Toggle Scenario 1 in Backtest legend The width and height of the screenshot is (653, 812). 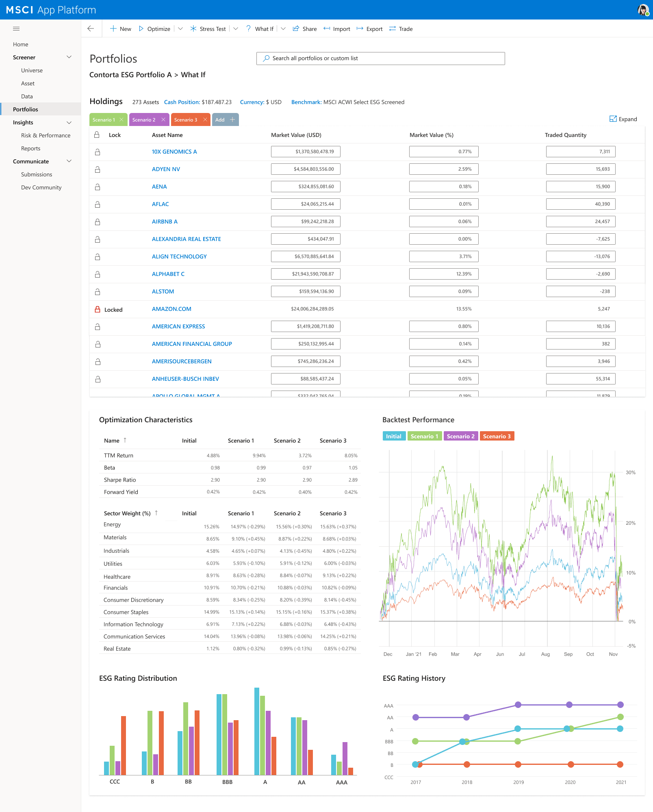point(425,436)
